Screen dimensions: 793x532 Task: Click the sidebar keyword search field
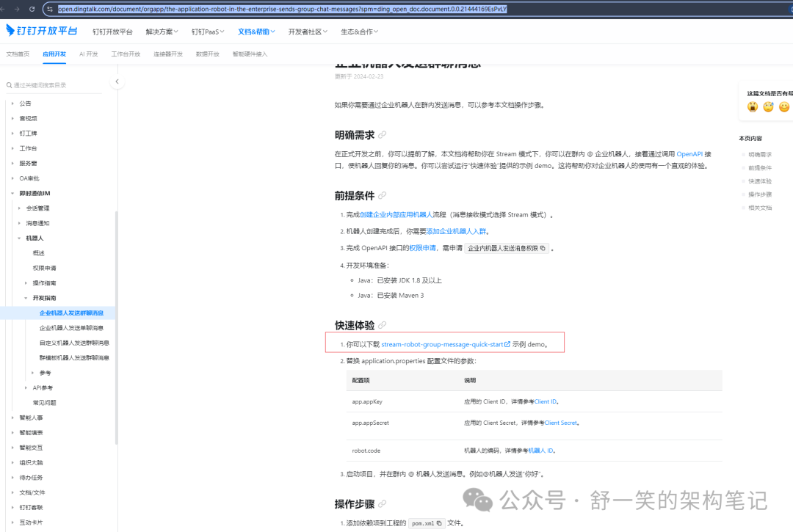[54, 85]
